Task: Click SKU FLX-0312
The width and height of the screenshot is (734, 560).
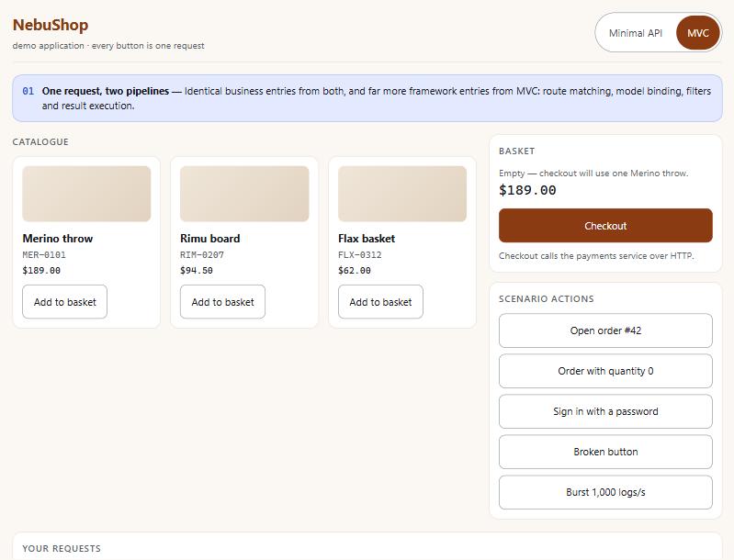Action: (x=360, y=255)
